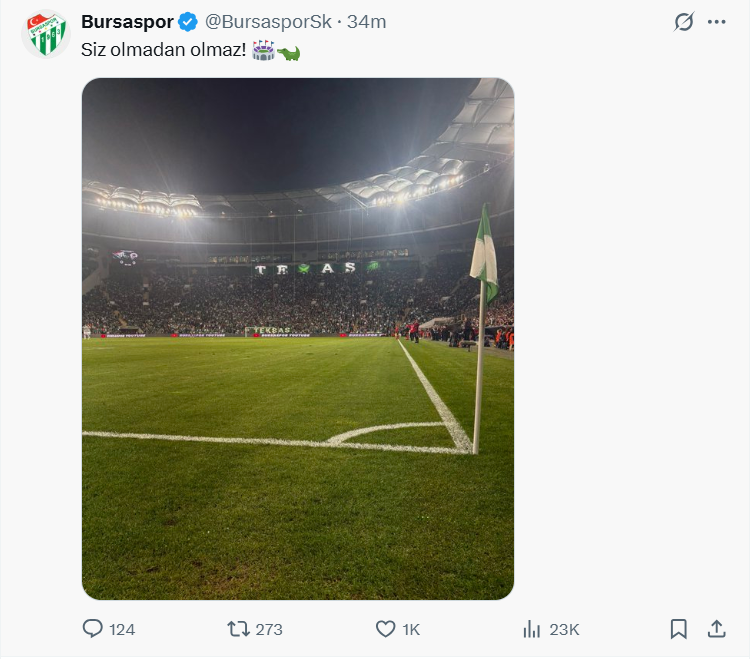Open the @BursasporSk handle link
The height and width of the screenshot is (659, 751).
pyautogui.click(x=268, y=22)
